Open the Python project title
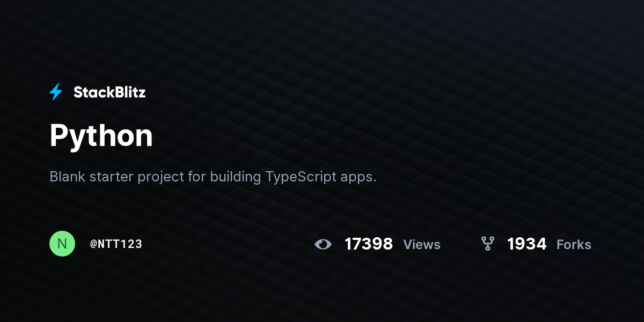 (101, 136)
